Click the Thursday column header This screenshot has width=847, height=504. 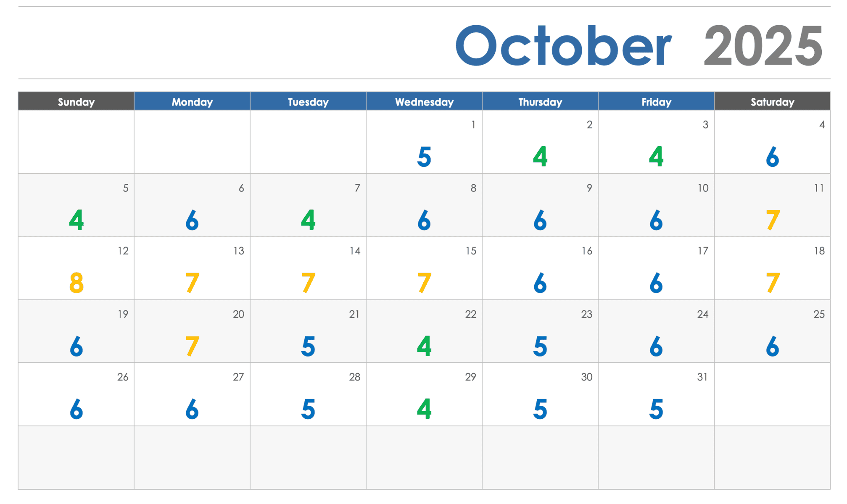(540, 102)
